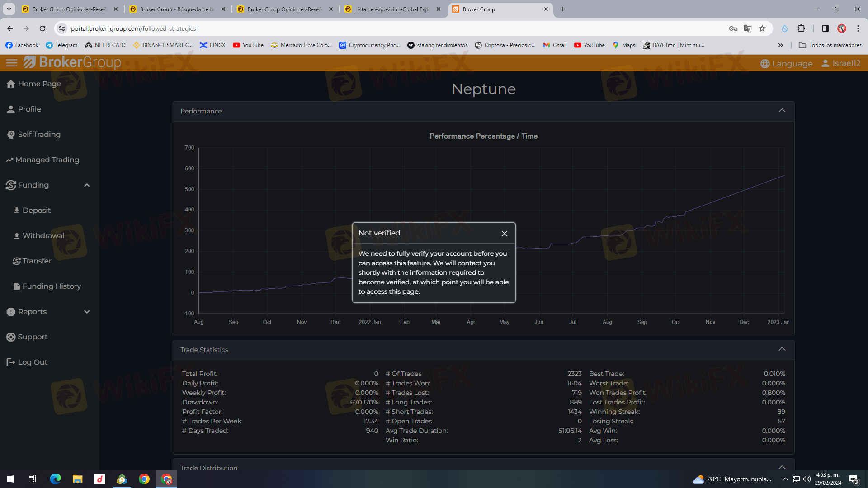Screen dimensions: 868x488
Task: Collapse the Trade Statistics panel
Action: [782, 349]
